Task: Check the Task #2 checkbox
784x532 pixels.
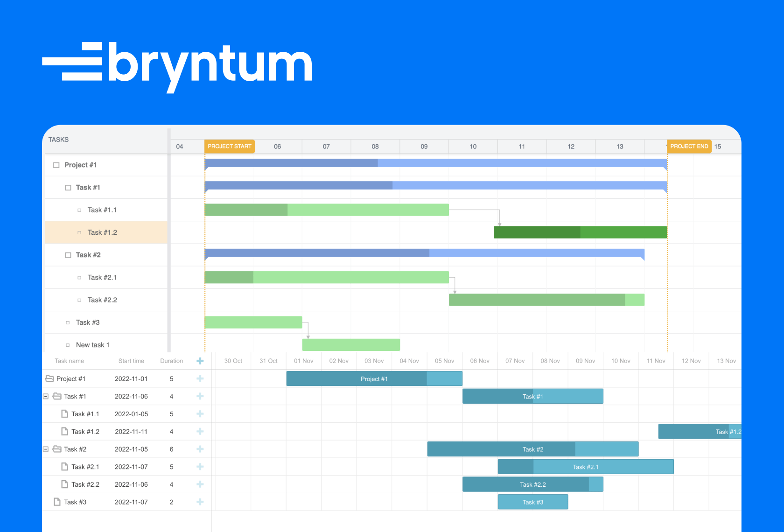Action: point(68,255)
